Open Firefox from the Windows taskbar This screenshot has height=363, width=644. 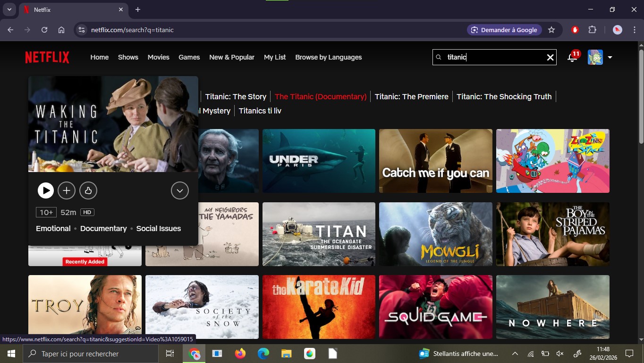point(240,354)
